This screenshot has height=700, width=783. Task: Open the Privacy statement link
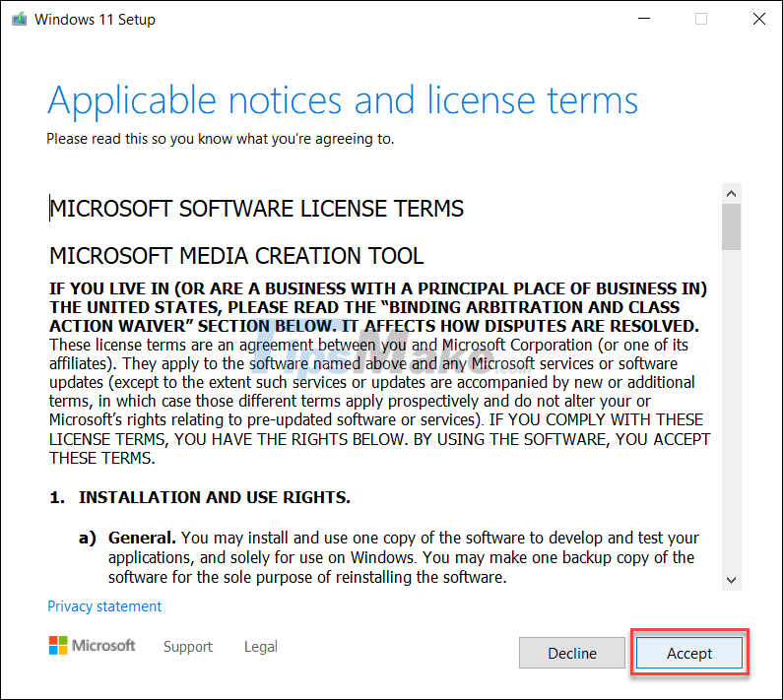104,606
